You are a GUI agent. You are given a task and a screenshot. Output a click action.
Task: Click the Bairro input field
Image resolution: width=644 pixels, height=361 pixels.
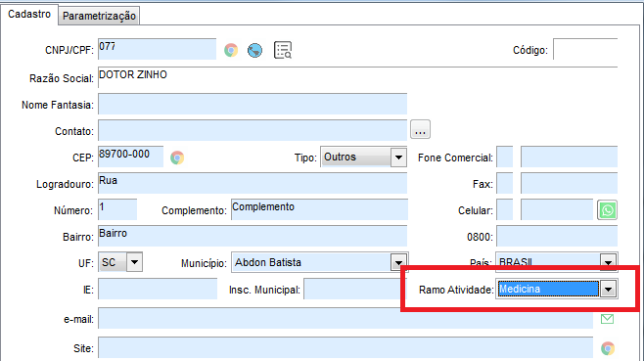(x=253, y=236)
